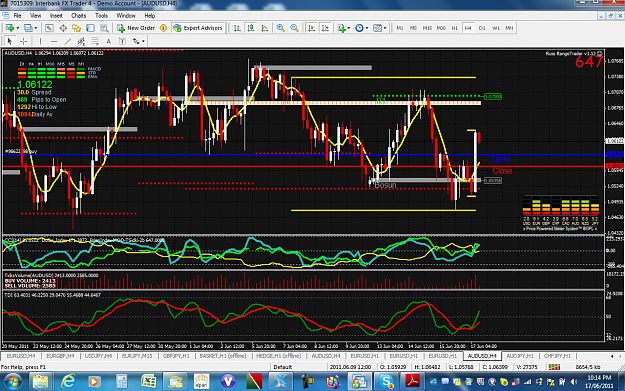625x391 pixels.
Task: Switch to GBPJPY,H1 chart tab
Action: pyautogui.click(x=176, y=356)
